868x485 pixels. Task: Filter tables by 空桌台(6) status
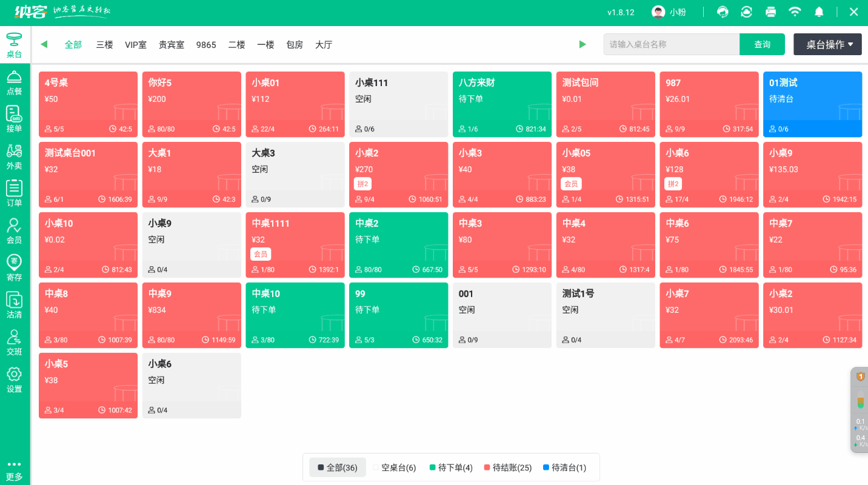click(395, 467)
